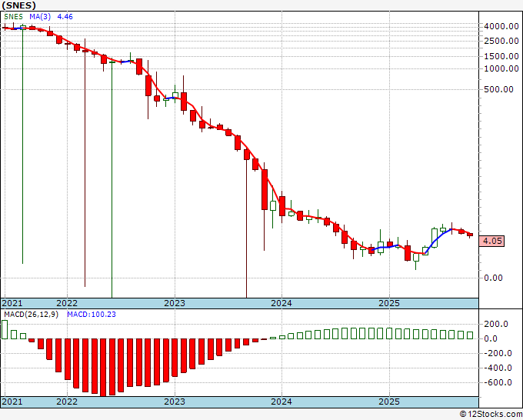Click the first tall green MACD bar in 2021

click(5, 329)
